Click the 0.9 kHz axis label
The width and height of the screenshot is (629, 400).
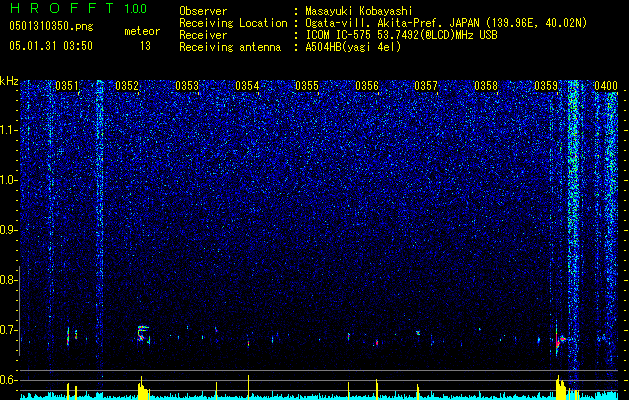tap(7, 230)
